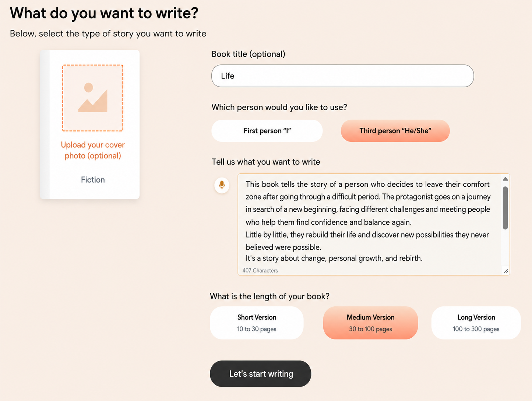Click the "What do you want to write?" heading

coord(104,13)
